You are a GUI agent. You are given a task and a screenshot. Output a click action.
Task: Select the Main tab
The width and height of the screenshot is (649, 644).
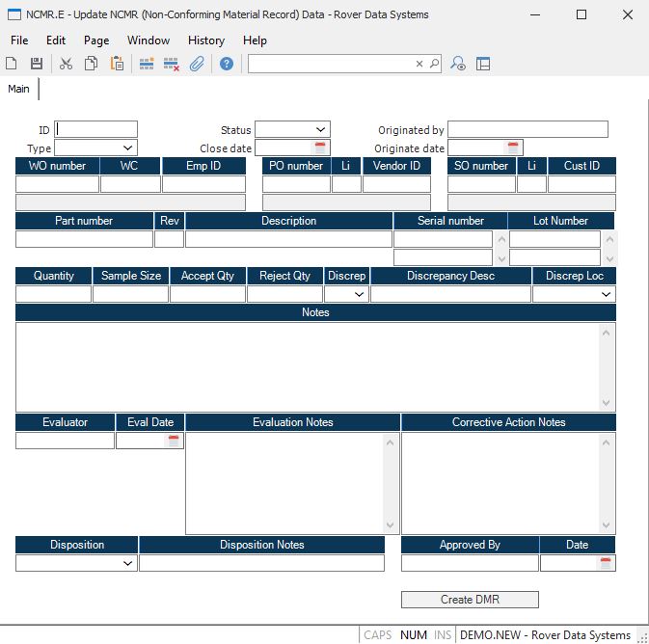click(x=19, y=89)
